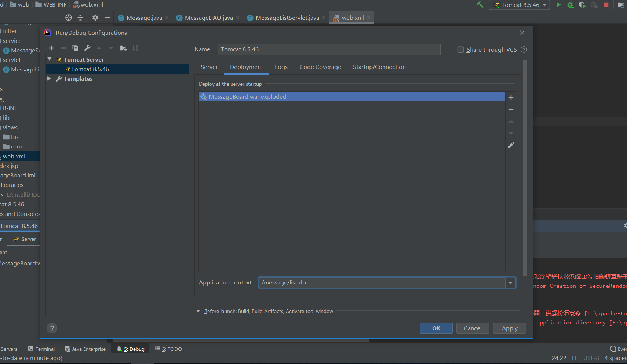Image resolution: width=627 pixels, height=364 pixels.
Task: Open edit templates wrench in dialog toolbar
Action: [87, 48]
